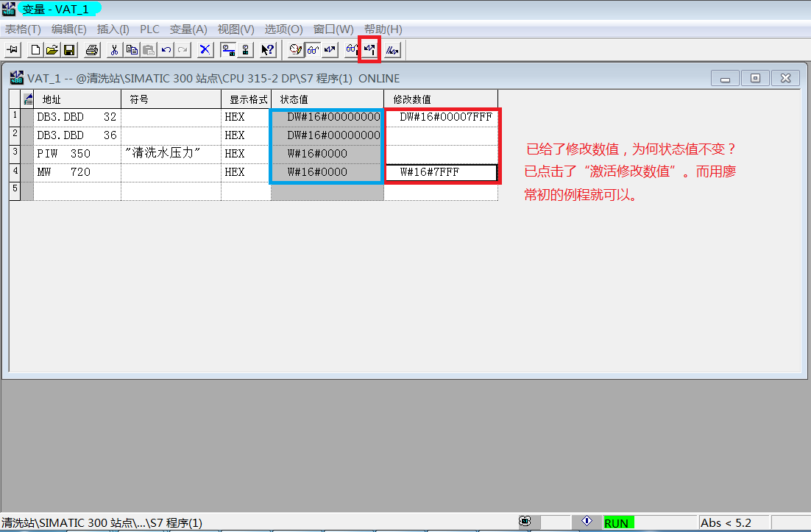Click the 地址 column header
The image size is (811, 532).
(x=77, y=99)
